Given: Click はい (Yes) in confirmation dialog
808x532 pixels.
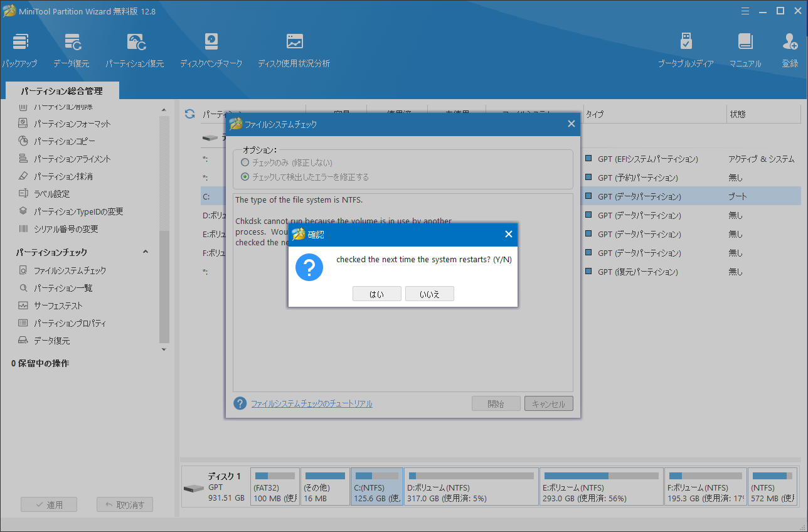Looking at the screenshot, I should pyautogui.click(x=377, y=294).
